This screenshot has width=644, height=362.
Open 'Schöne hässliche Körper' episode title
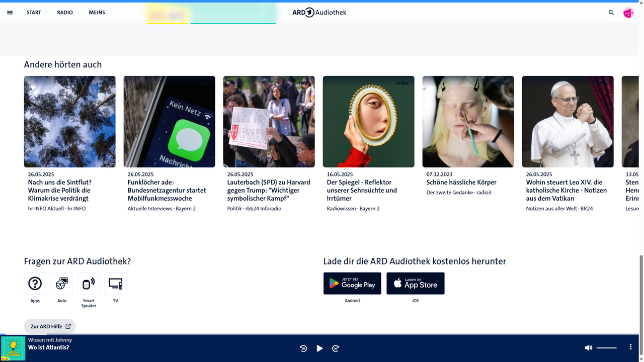coord(461,183)
